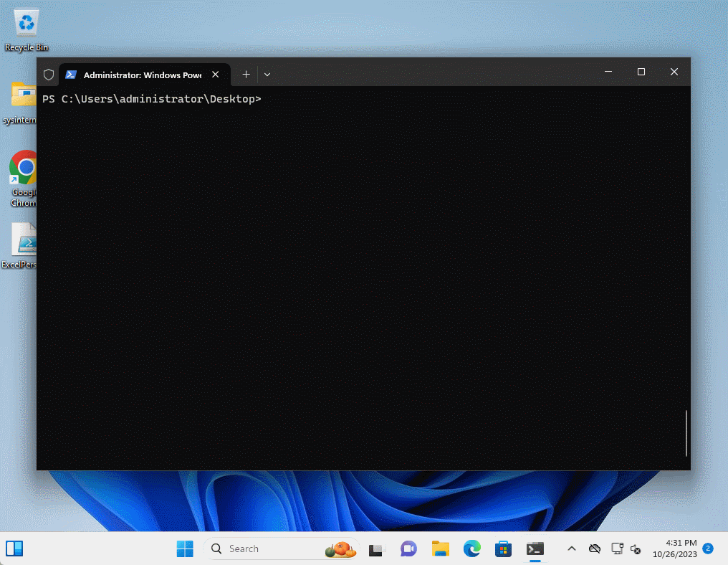Click the terminal scrollbar thumb
This screenshot has width=728, height=565.
tap(686, 432)
